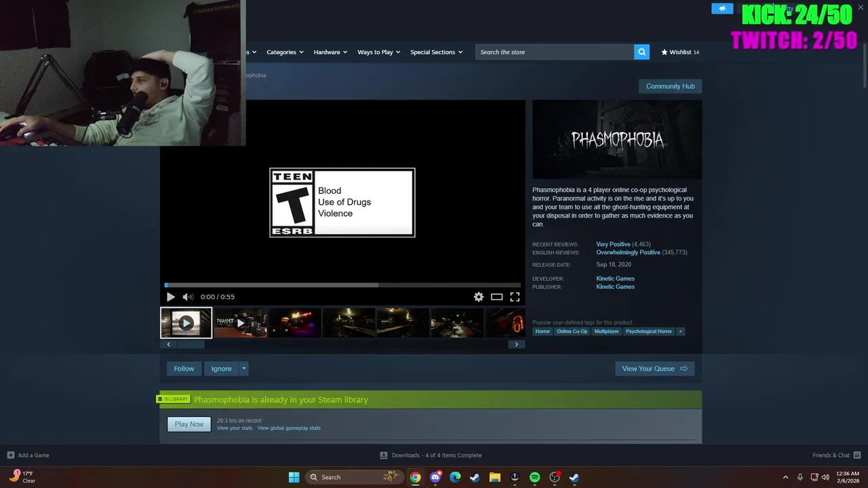
Task: Open Spotify from taskbar
Action: pos(534,477)
